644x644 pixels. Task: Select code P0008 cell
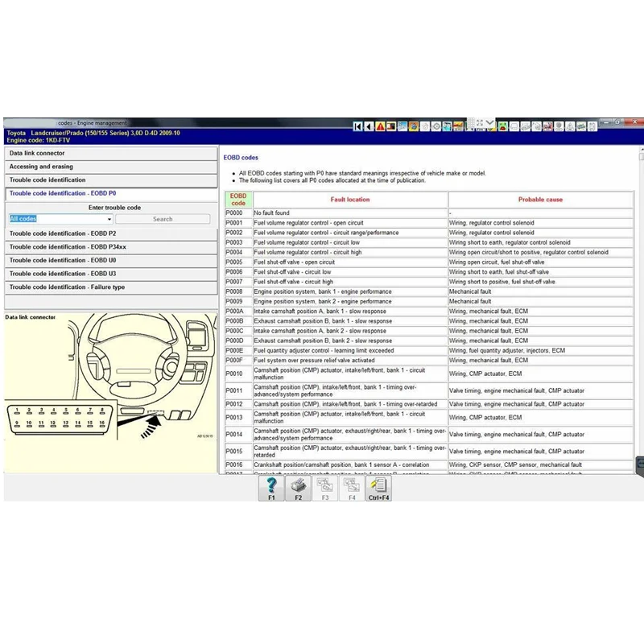click(238, 291)
